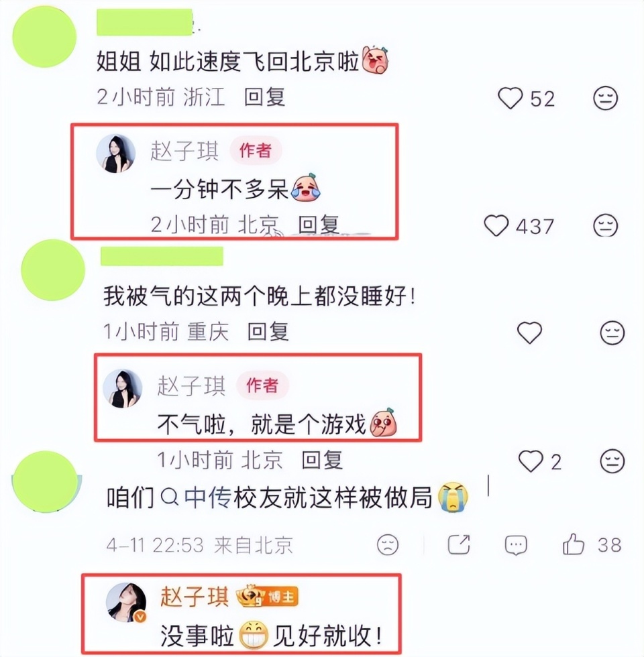644x657 pixels.
Task: Open 赵子琪 Weibo avatar with V badge
Action: point(125,602)
